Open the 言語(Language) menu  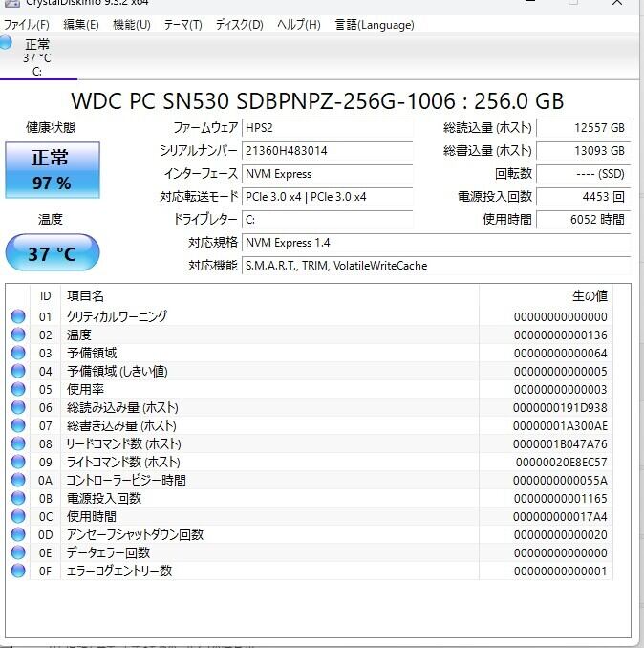coord(375,25)
